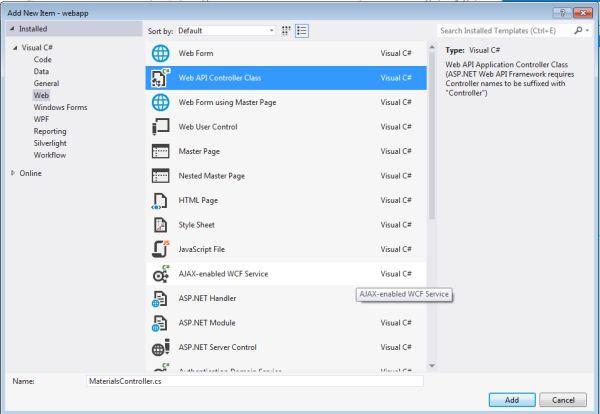
Task: Click the scroll down arrow of template list
Action: 432,366
